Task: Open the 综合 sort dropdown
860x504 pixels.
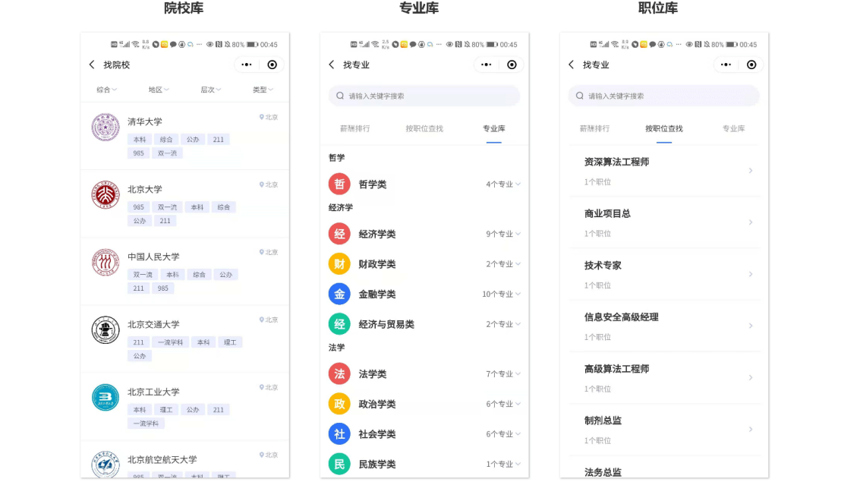Action: [106, 90]
